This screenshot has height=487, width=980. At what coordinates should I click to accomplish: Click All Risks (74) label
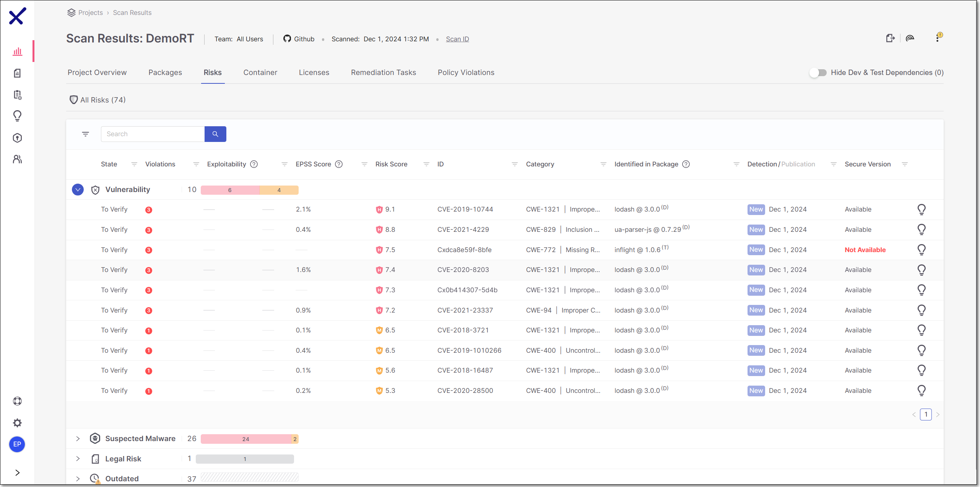click(x=103, y=100)
